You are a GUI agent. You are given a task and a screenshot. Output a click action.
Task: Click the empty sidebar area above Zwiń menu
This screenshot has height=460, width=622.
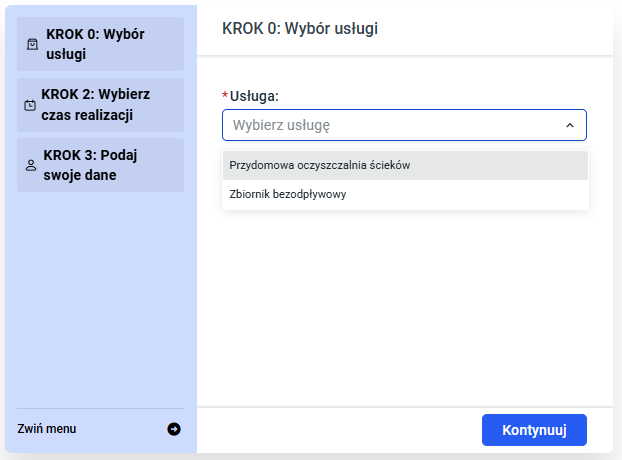100,300
